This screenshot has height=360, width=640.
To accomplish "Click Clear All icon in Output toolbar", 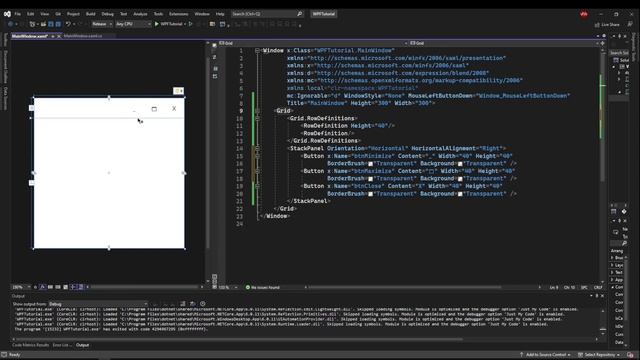I will [x=182, y=304].
